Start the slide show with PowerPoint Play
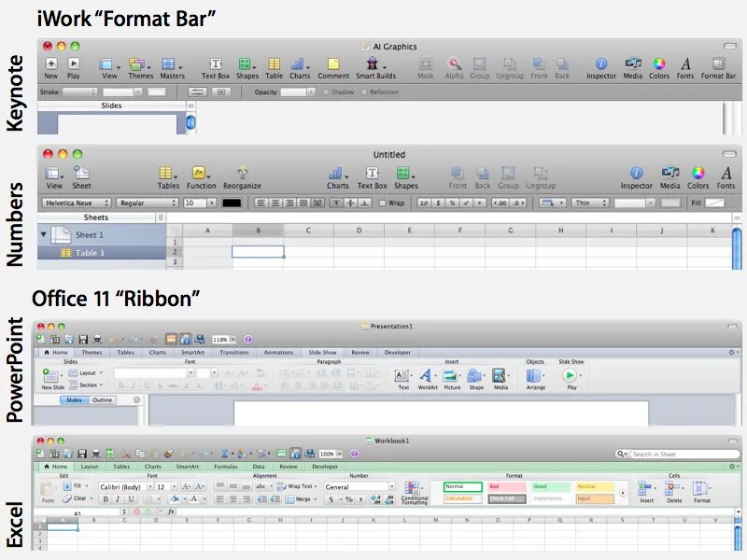747x560 pixels. (x=570, y=376)
